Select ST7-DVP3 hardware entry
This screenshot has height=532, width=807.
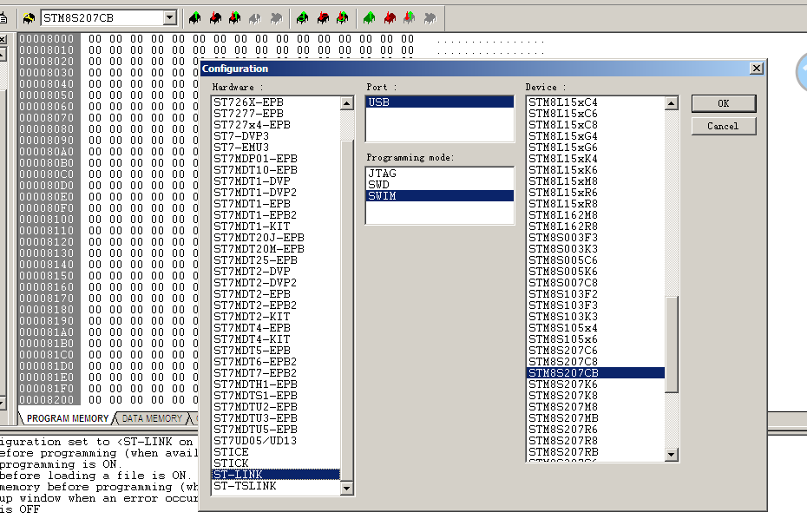pos(276,136)
